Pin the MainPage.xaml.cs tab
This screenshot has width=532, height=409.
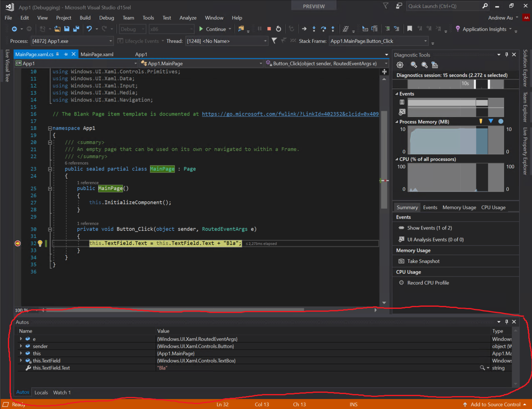click(x=65, y=54)
